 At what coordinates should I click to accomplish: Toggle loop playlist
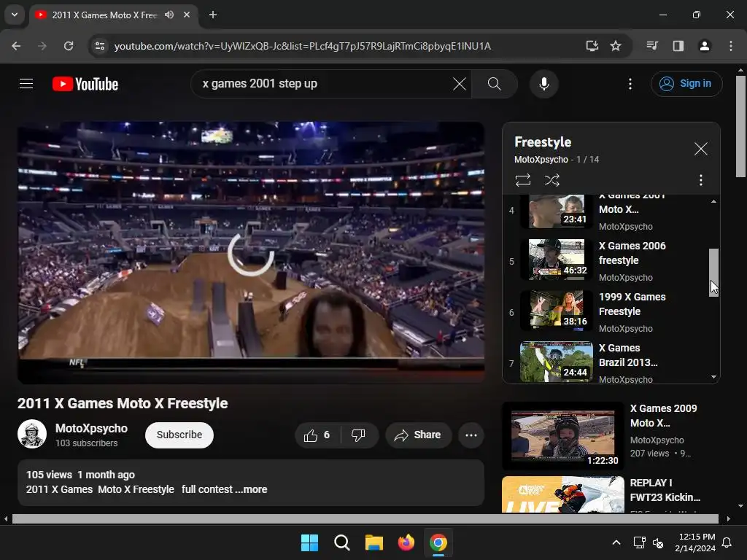click(x=522, y=180)
